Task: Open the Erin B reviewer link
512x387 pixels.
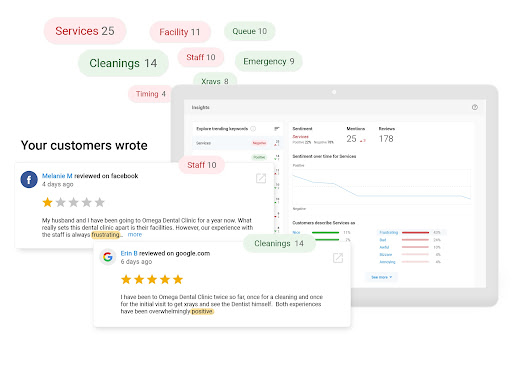Action: point(129,253)
